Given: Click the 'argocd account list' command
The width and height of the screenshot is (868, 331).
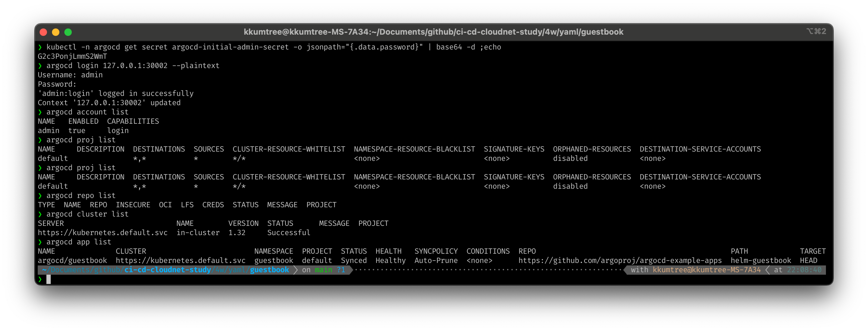Looking at the screenshot, I should [87, 112].
